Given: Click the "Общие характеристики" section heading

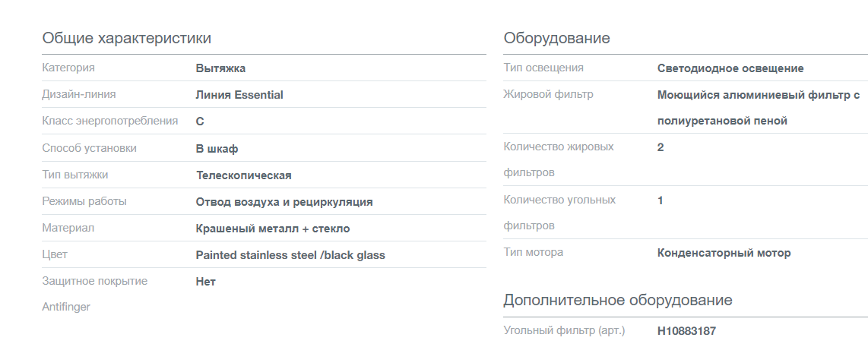Looking at the screenshot, I should [126, 38].
